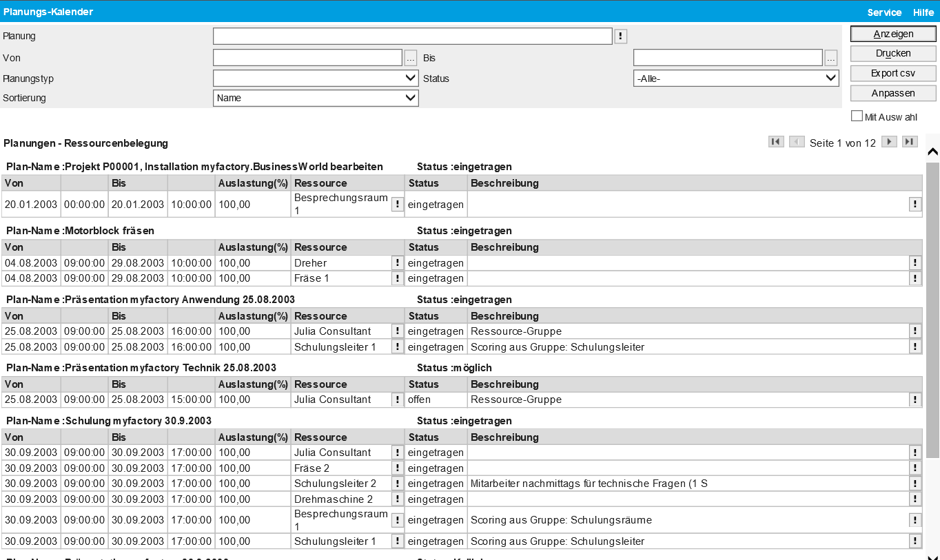Viewport: 940px width, 560px height.
Task: Open the Status dropdown showing -Alle-
Action: tap(735, 79)
